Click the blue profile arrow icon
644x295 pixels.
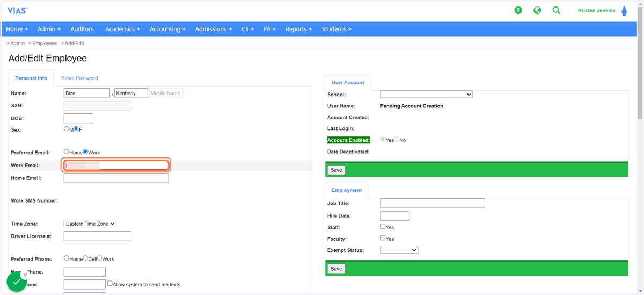coord(624,11)
